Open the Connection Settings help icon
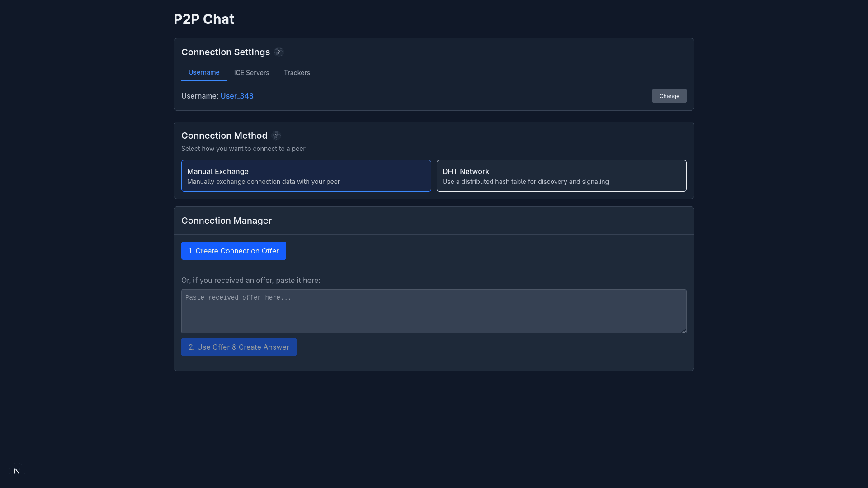Image resolution: width=868 pixels, height=488 pixels. [278, 52]
